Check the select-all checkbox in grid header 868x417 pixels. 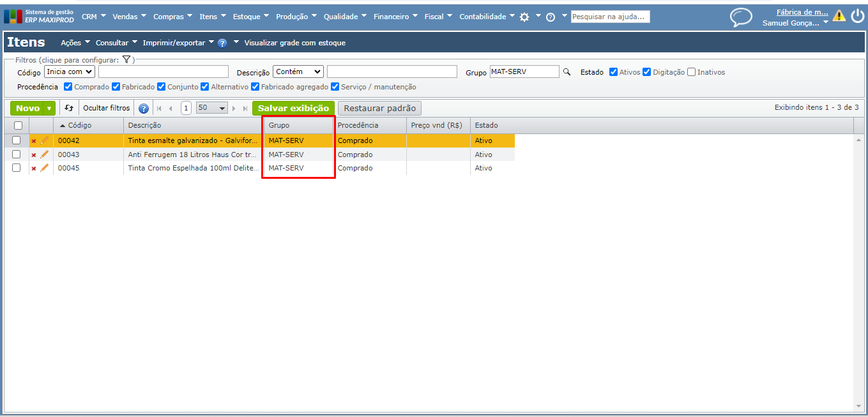[x=18, y=126]
